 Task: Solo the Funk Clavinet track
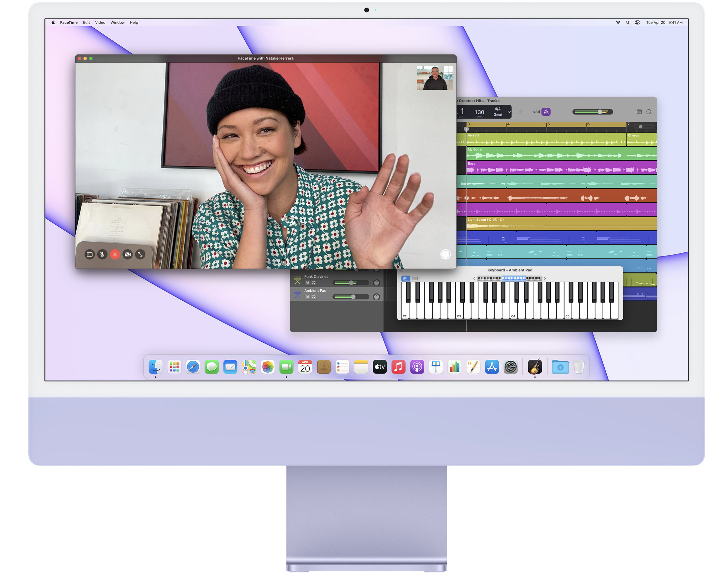[x=313, y=283]
